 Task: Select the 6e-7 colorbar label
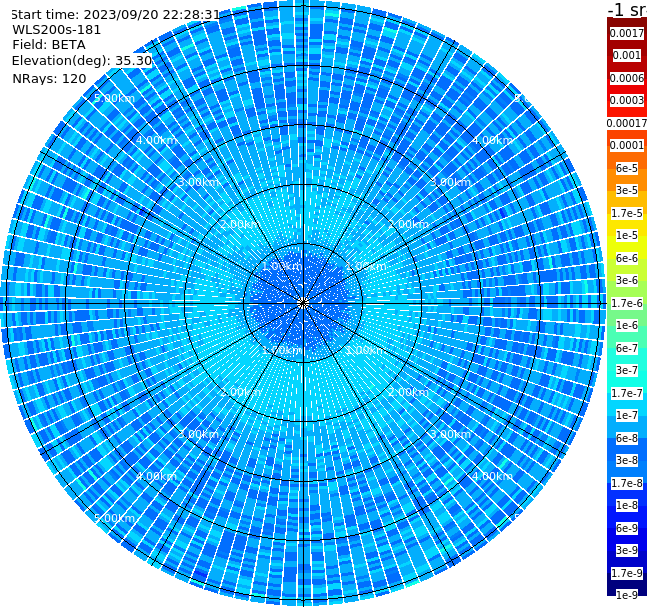[x=627, y=348]
